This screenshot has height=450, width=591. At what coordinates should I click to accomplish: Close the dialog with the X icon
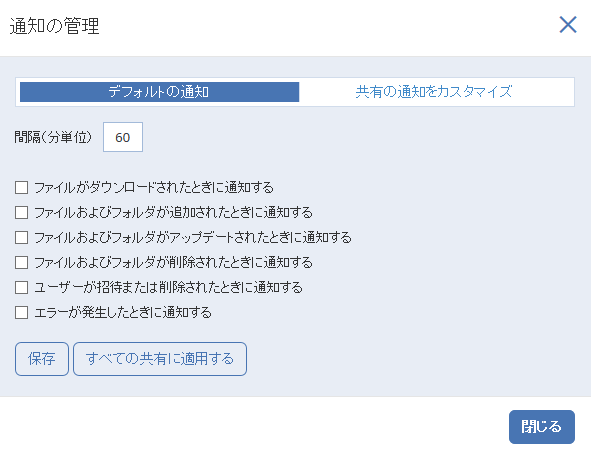tap(568, 25)
